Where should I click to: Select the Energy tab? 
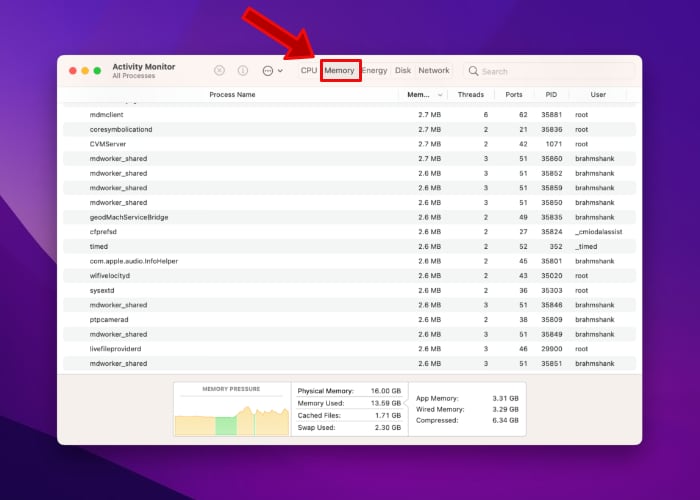coord(374,71)
